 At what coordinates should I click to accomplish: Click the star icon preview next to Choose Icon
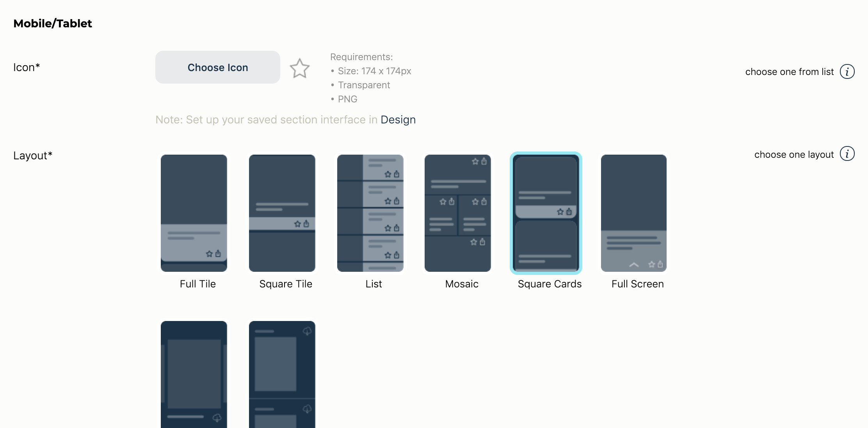pyautogui.click(x=300, y=68)
